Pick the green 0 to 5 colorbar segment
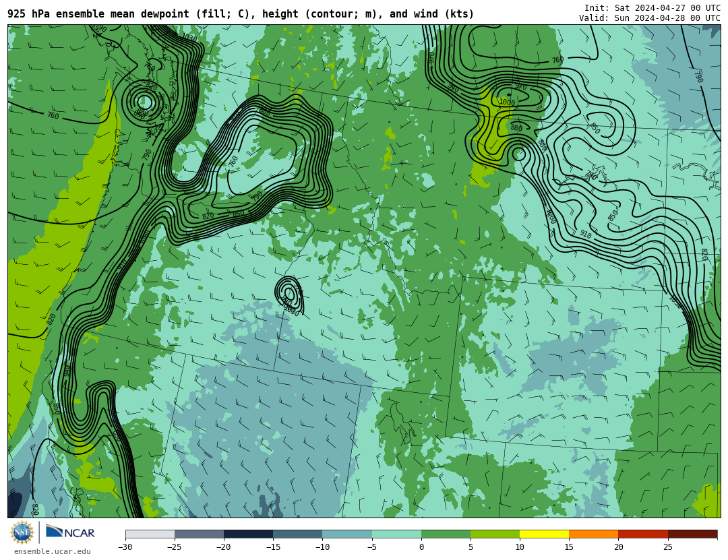The width and height of the screenshot is (728, 560). [446, 534]
